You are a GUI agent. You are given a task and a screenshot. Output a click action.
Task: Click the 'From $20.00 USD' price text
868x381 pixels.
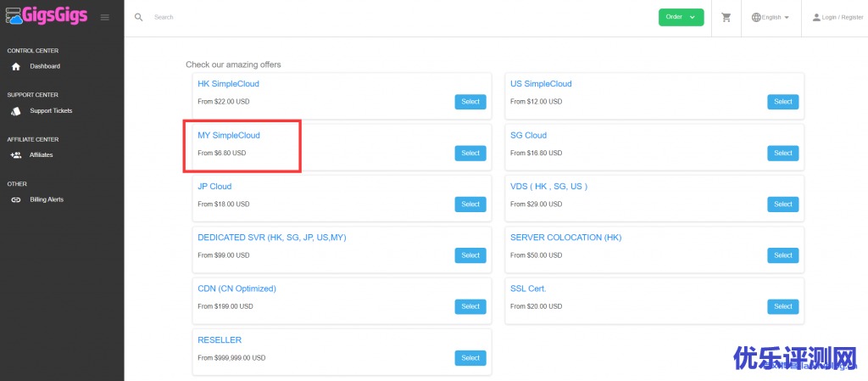536,307
